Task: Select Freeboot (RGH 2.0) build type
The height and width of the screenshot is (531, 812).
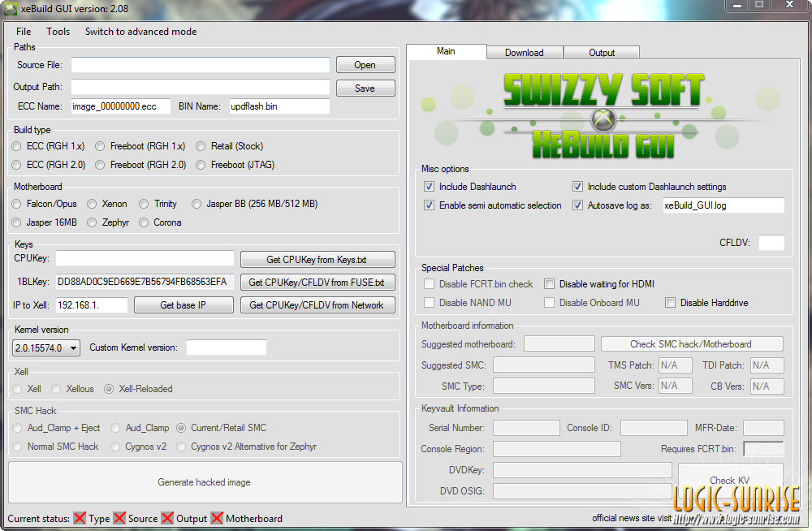Action: [140, 165]
